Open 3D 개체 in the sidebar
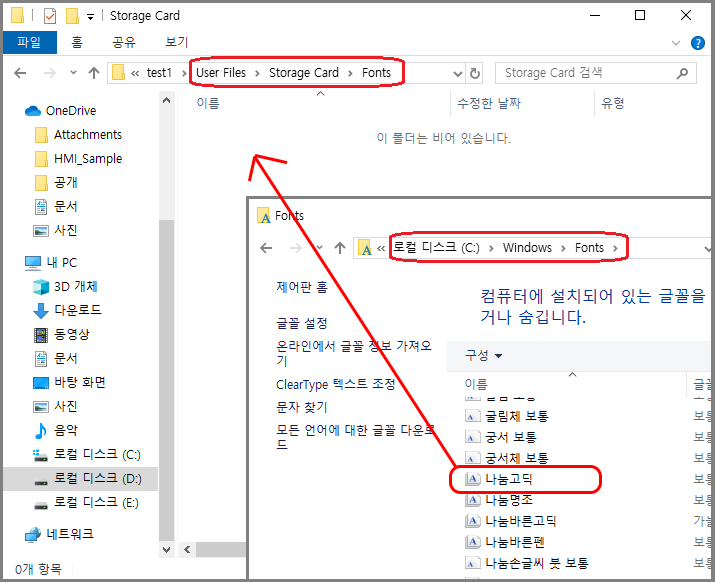715x582 pixels. 65,286
